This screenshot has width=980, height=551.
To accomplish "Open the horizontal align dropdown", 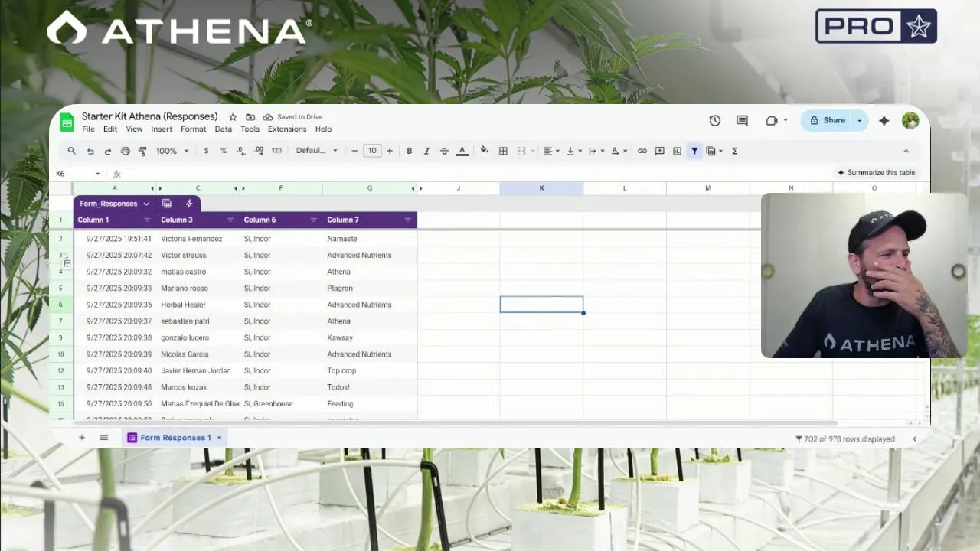I will pos(551,151).
